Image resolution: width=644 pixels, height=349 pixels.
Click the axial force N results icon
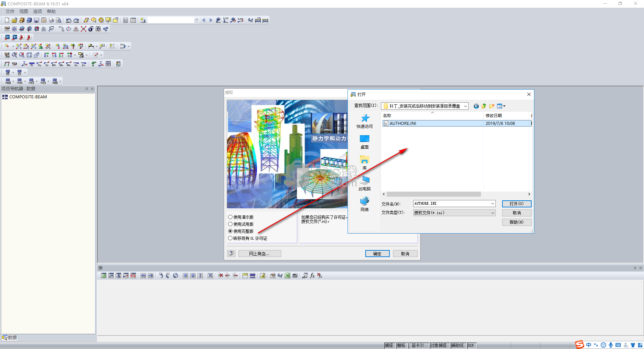pos(32,64)
